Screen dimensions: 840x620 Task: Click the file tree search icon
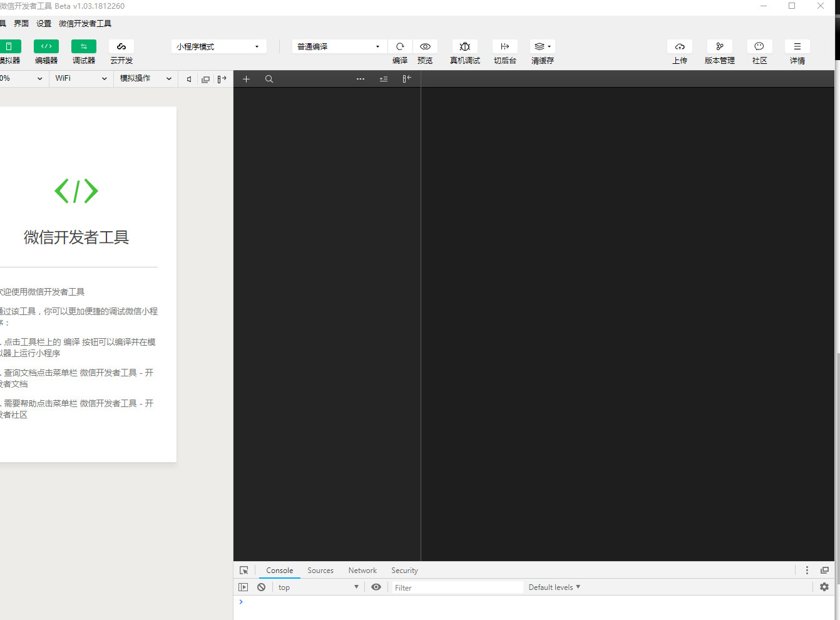click(269, 79)
